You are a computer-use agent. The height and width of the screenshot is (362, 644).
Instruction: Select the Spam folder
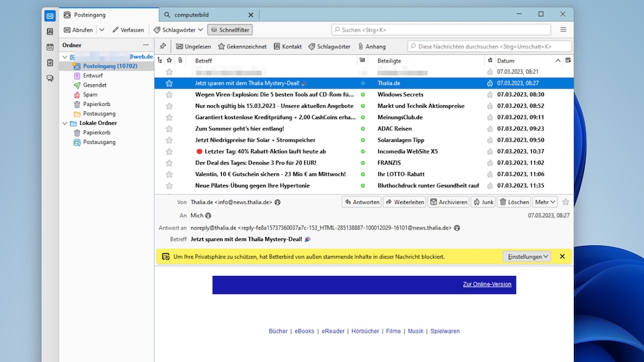point(90,94)
